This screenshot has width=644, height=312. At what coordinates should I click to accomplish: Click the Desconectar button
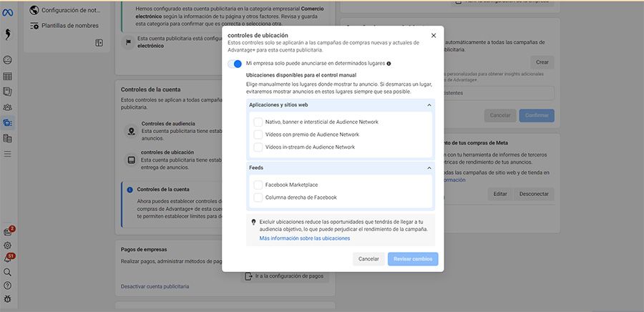tap(534, 194)
